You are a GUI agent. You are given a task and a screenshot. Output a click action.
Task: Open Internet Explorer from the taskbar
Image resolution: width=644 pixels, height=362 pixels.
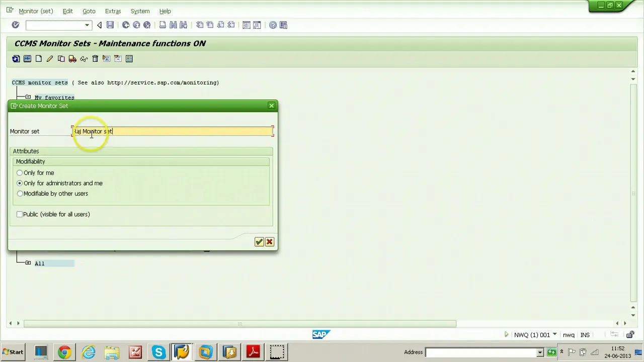coord(89,352)
